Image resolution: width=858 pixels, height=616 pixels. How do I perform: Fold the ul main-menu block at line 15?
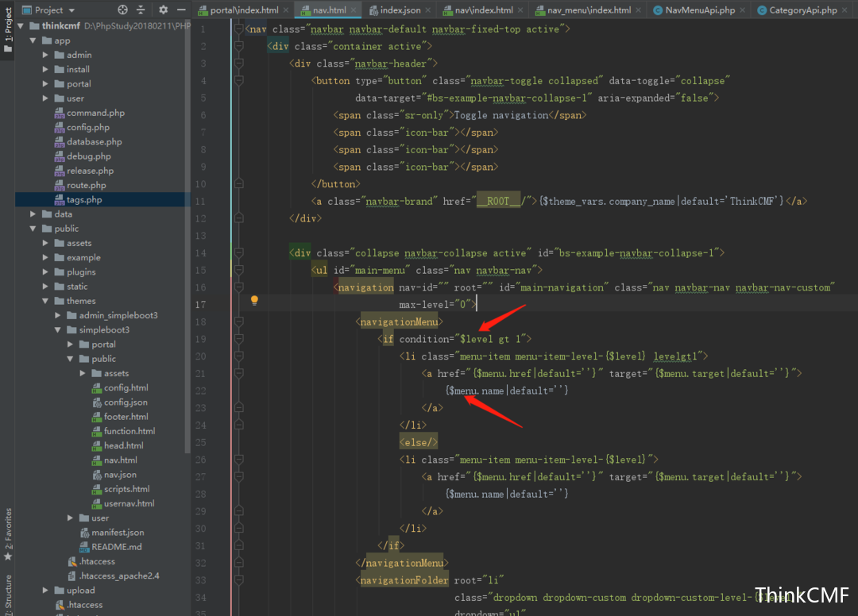coord(239,270)
